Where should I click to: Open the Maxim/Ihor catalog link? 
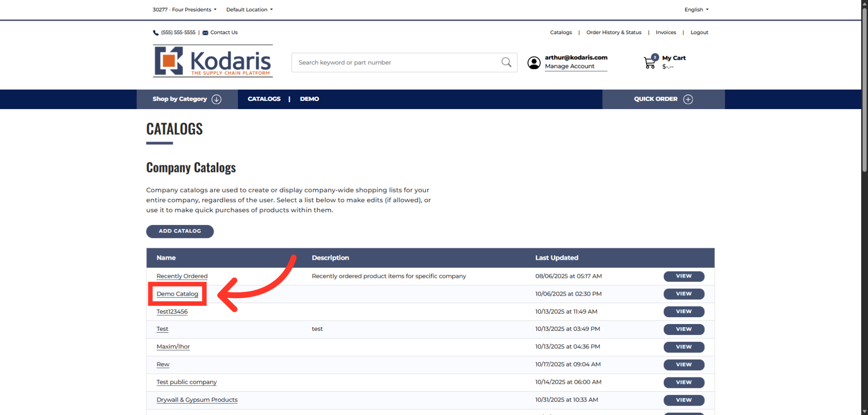(x=173, y=347)
